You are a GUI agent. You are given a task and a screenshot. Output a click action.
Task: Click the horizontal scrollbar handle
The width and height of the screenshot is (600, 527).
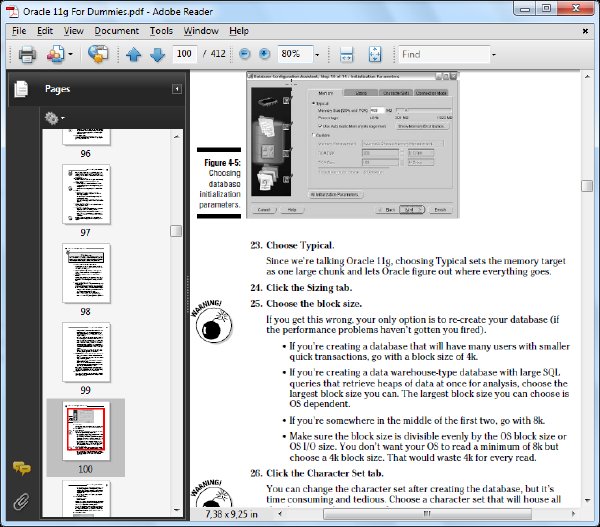pos(427,514)
